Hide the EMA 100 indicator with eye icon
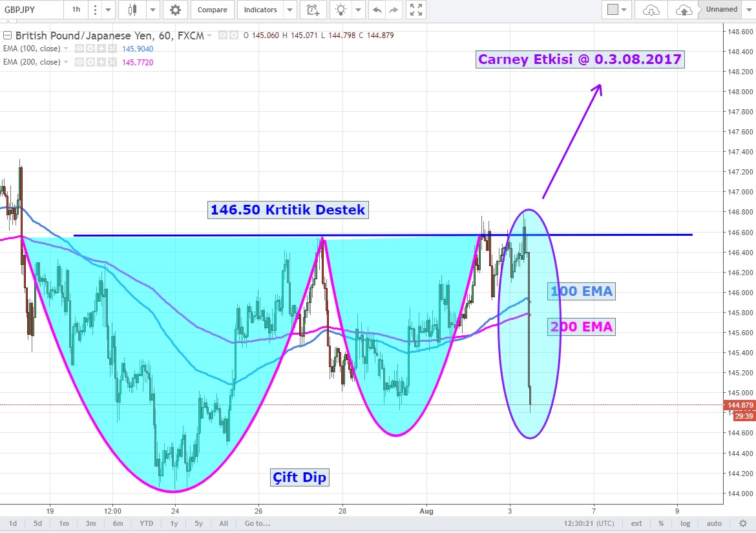Image resolution: width=756 pixels, height=533 pixels. pyautogui.click(x=79, y=49)
